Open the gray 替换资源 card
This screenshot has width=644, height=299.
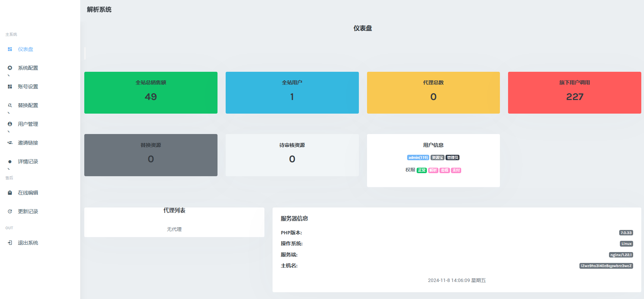151,155
